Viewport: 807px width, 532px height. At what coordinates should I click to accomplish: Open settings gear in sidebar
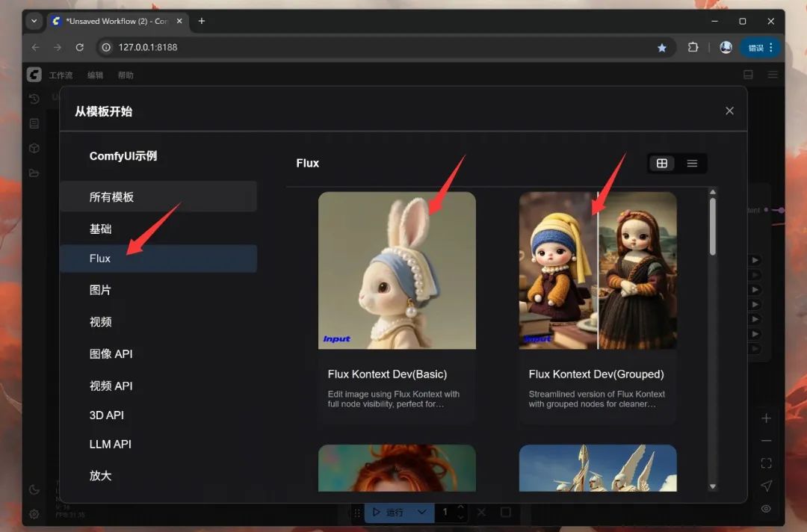coord(34,514)
